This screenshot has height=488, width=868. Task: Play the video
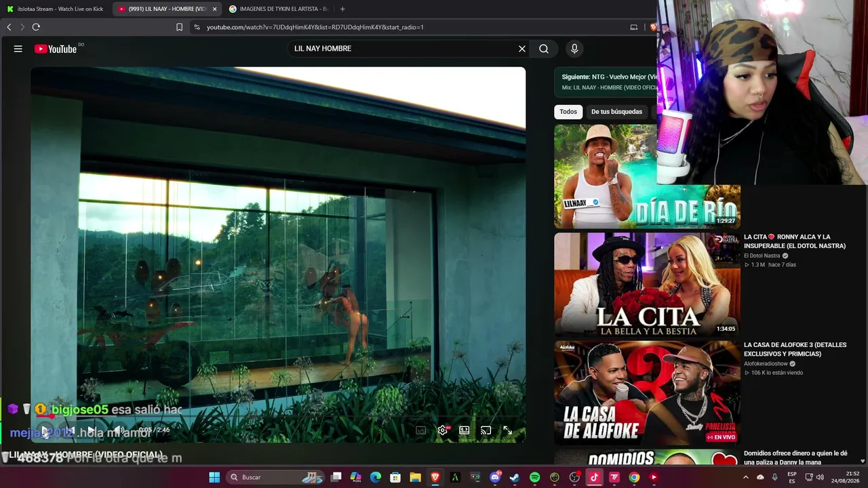pyautogui.click(x=45, y=430)
